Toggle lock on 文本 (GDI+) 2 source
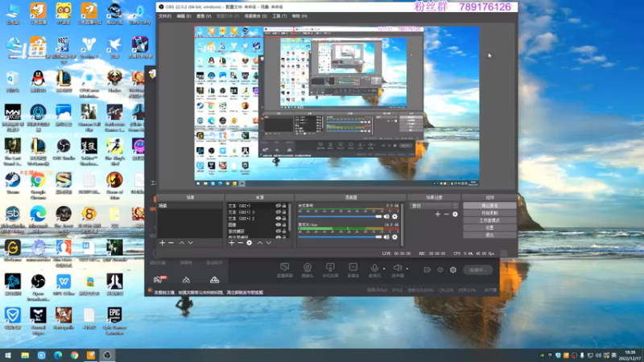This screenshot has height=362, width=644. pyautogui.click(x=284, y=218)
